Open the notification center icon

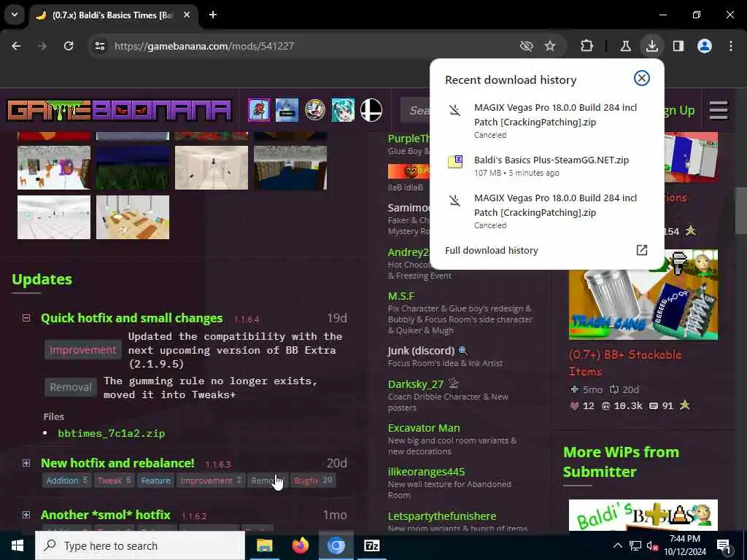tap(724, 546)
